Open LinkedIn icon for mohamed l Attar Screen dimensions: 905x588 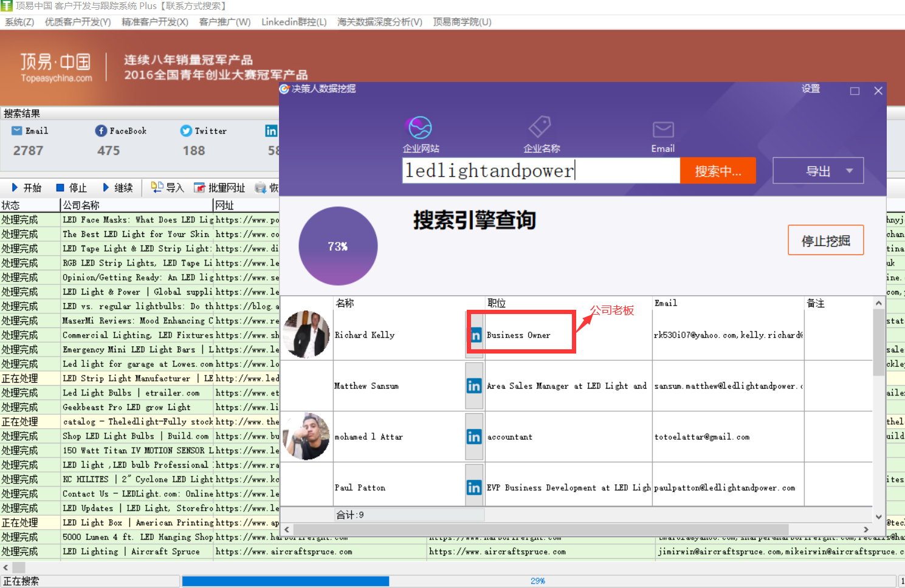click(474, 437)
